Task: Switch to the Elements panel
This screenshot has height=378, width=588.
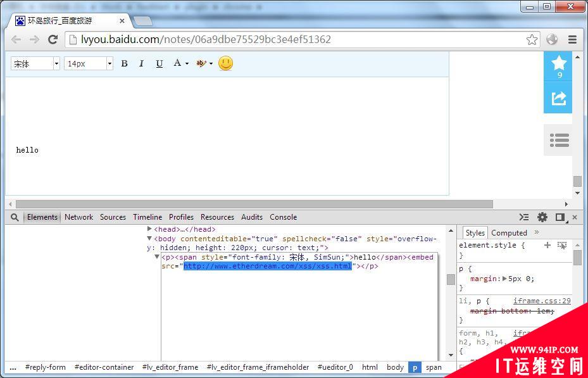Action: (42, 217)
